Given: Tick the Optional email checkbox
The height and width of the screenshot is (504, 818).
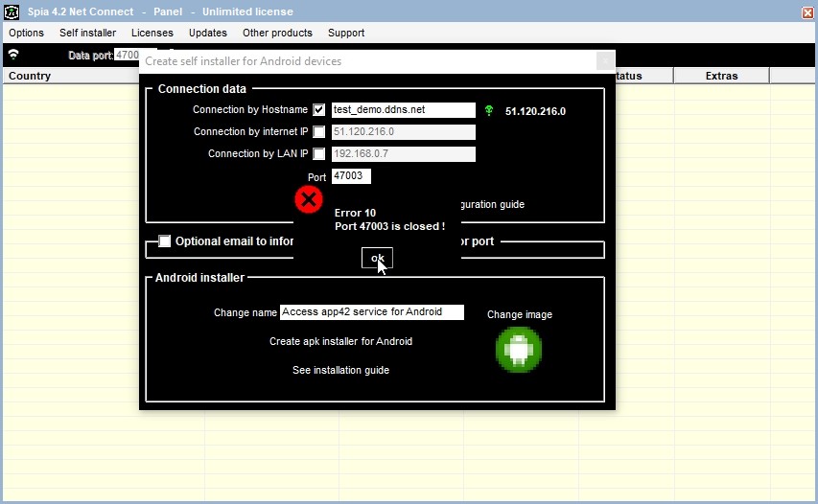Looking at the screenshot, I should coord(164,241).
